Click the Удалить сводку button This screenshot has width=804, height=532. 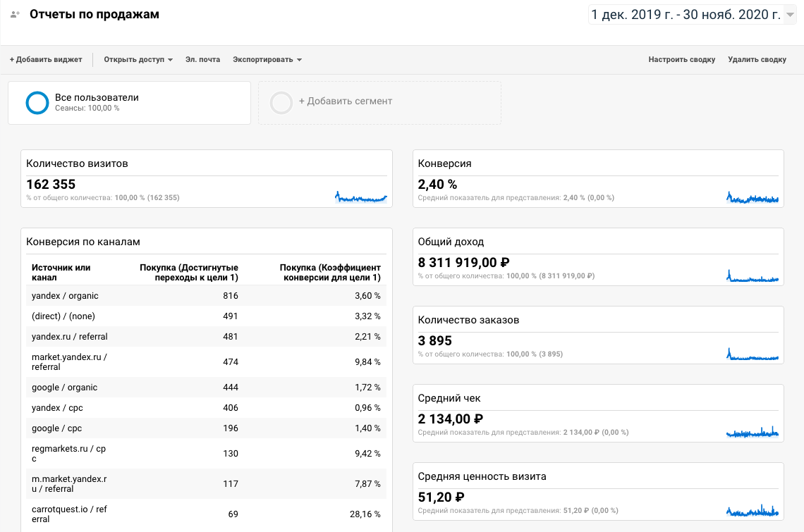point(757,60)
